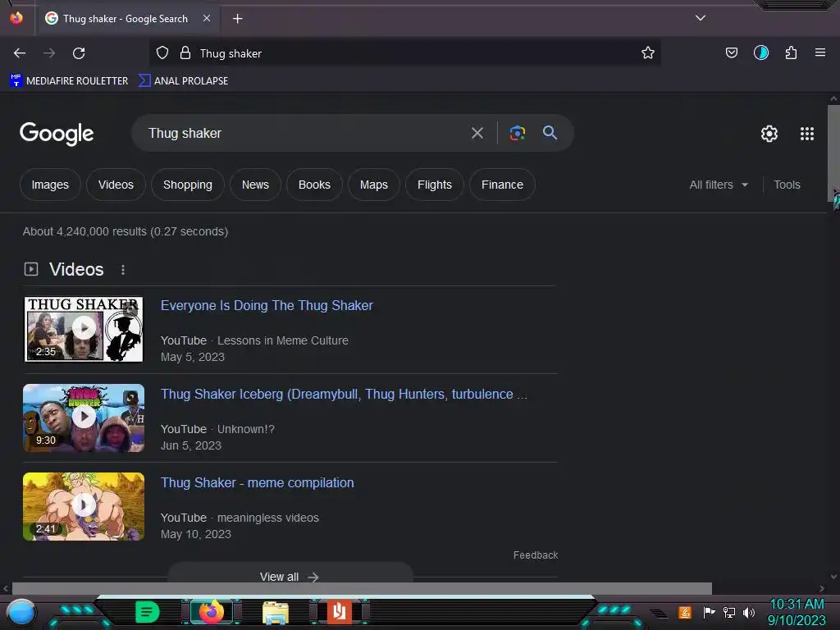840x630 pixels.
Task: Click the Videos section play-box icon
Action: pyautogui.click(x=31, y=269)
